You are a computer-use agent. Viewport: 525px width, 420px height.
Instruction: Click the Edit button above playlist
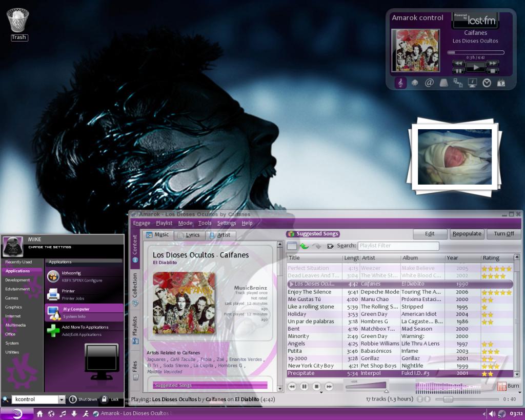click(430, 234)
